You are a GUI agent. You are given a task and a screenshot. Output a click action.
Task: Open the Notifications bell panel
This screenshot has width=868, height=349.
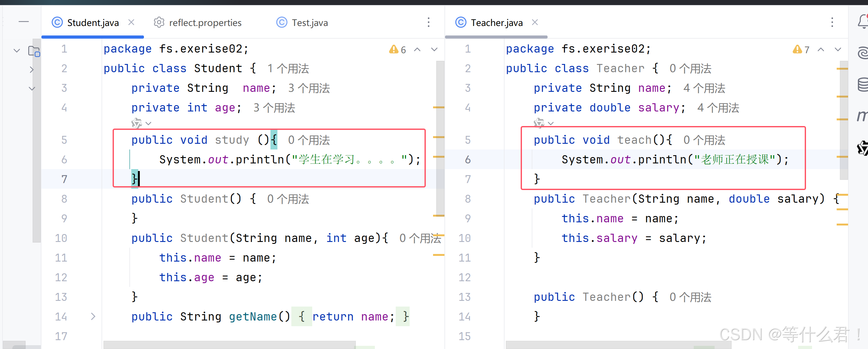(863, 22)
